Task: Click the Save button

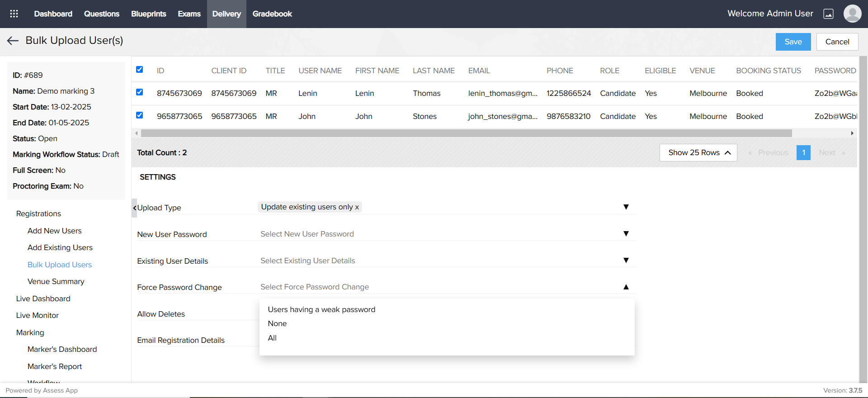Action: pyautogui.click(x=793, y=42)
